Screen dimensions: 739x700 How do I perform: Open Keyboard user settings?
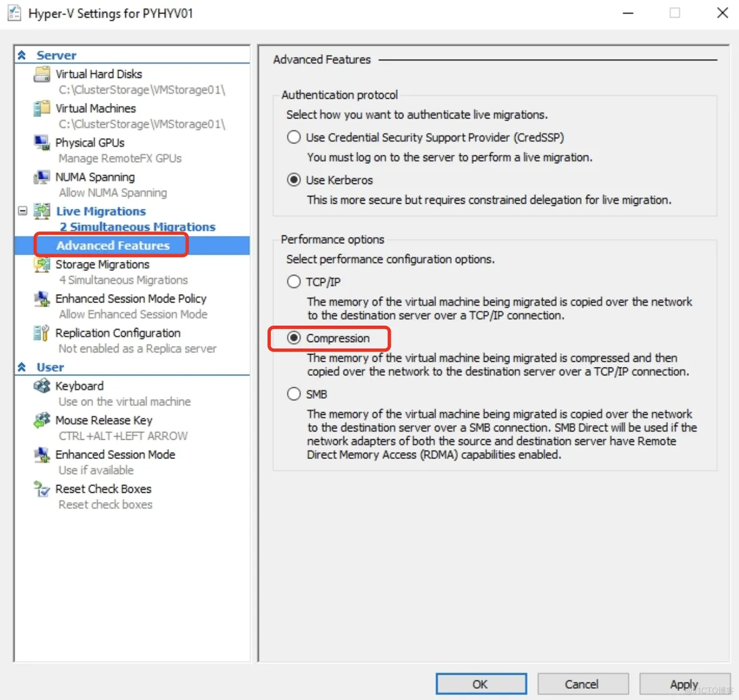click(79, 386)
